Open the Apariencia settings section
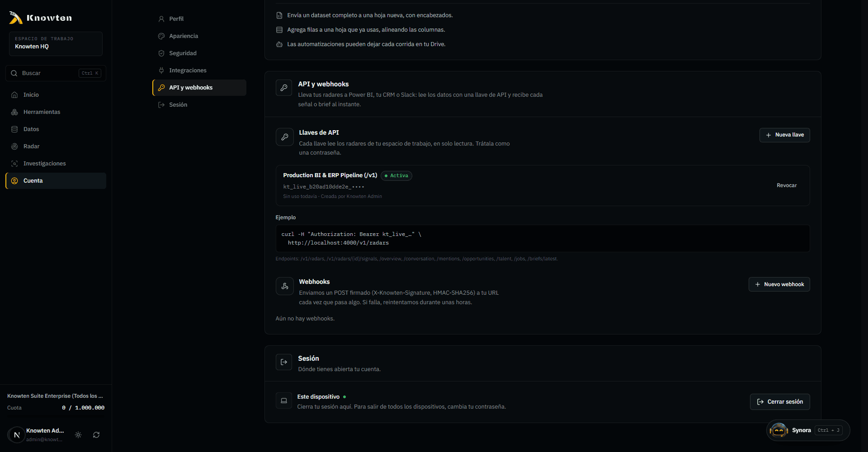Image resolution: width=868 pixels, height=452 pixels. [199, 36]
